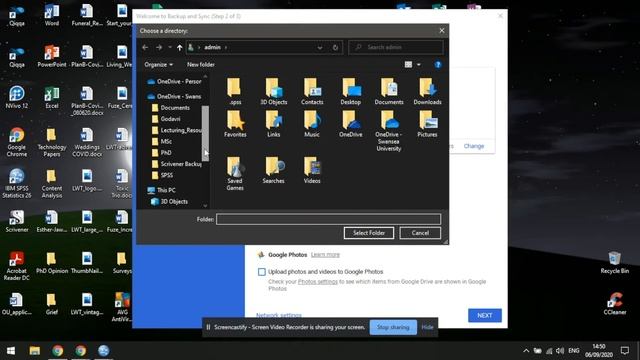
Task: Open dialog help question mark icon
Action: (x=438, y=64)
